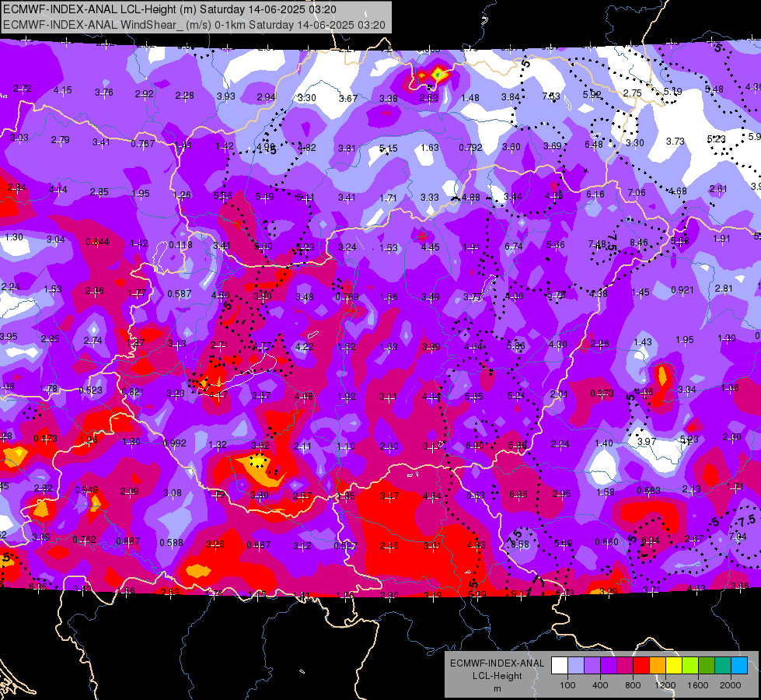761x700 pixels.
Task: Click wind shear value 0.992
Action: (175, 443)
